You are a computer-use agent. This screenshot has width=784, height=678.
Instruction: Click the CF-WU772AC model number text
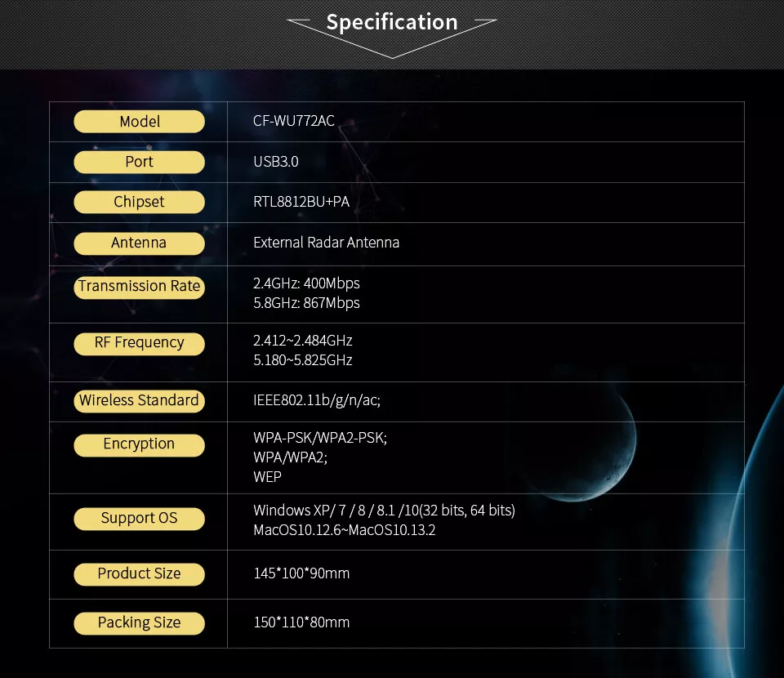point(293,122)
